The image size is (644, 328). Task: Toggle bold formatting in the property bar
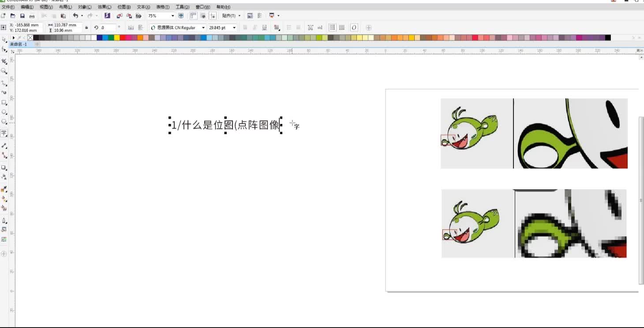[244, 27]
